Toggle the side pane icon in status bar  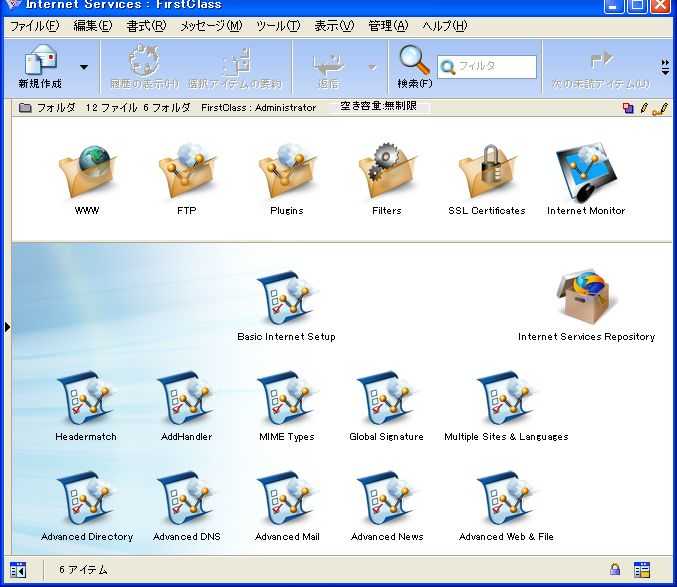click(x=18, y=570)
